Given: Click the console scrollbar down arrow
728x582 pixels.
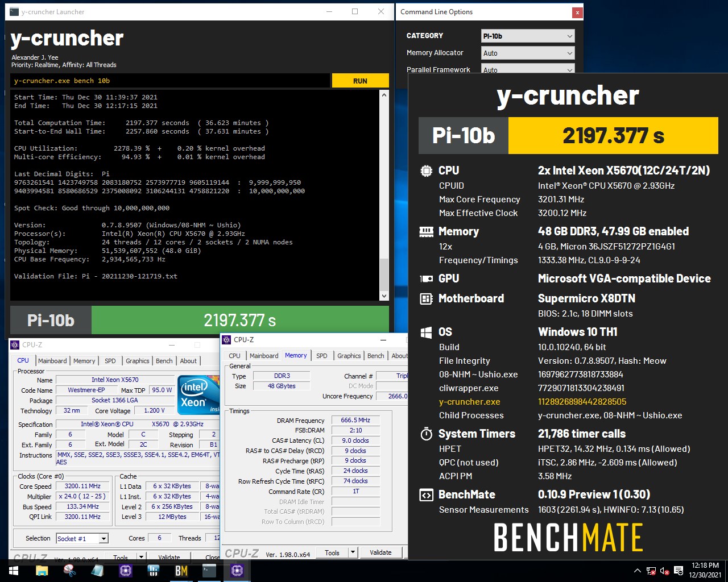Looking at the screenshot, I should coord(384,296).
